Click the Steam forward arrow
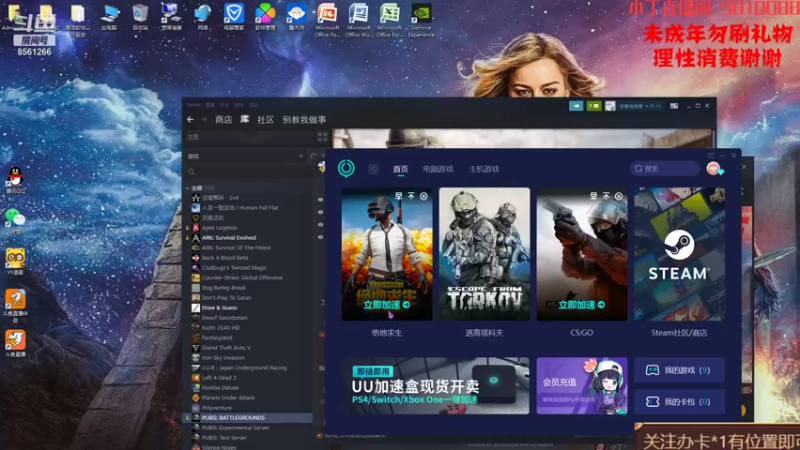The height and width of the screenshot is (450, 800). point(204,119)
